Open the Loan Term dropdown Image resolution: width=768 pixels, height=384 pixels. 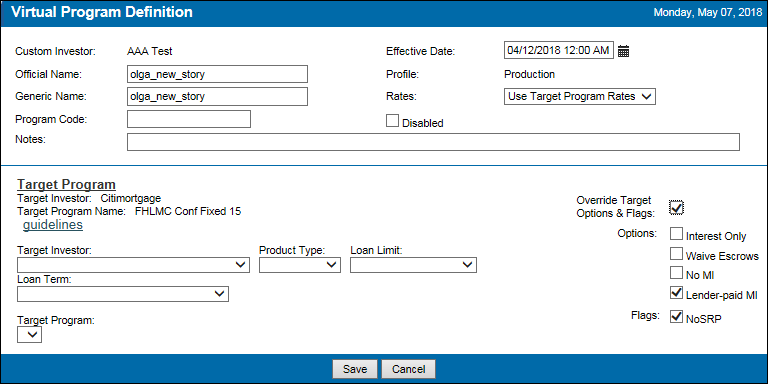[x=123, y=294]
